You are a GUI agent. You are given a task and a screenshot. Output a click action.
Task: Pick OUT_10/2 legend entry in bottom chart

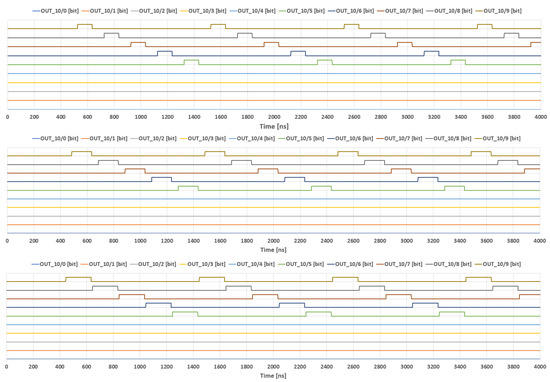153,264
